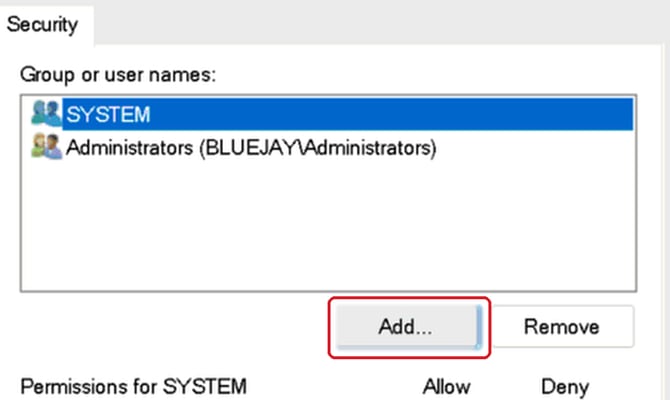This screenshot has width=670, height=400.
Task: Click the 'Permissions for SYSTEM' label
Action: point(134,386)
